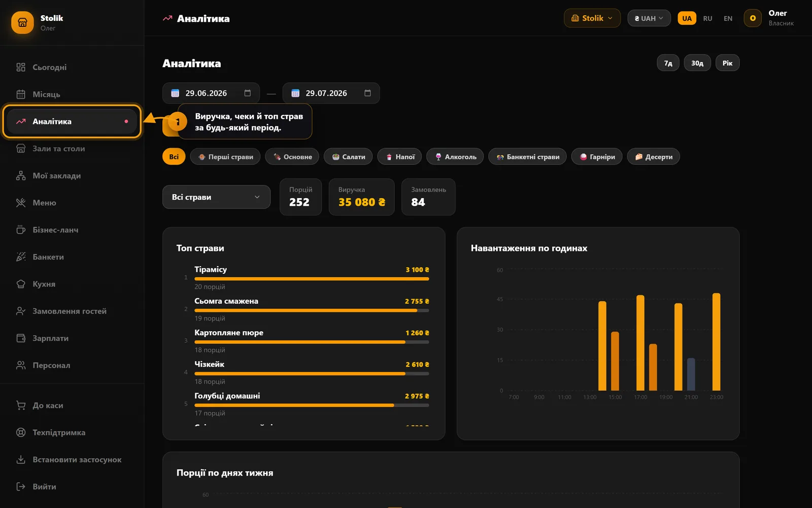This screenshot has width=812, height=508.
Task: Select the Алкоголь category filter
Action: (455, 156)
